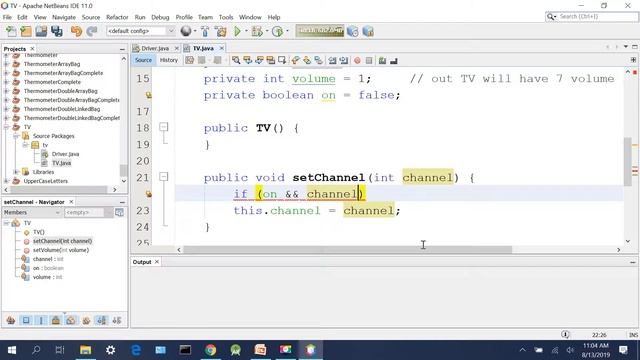Open File Explorer from the taskbar
The height and width of the screenshot is (360, 640).
[x=85, y=350]
